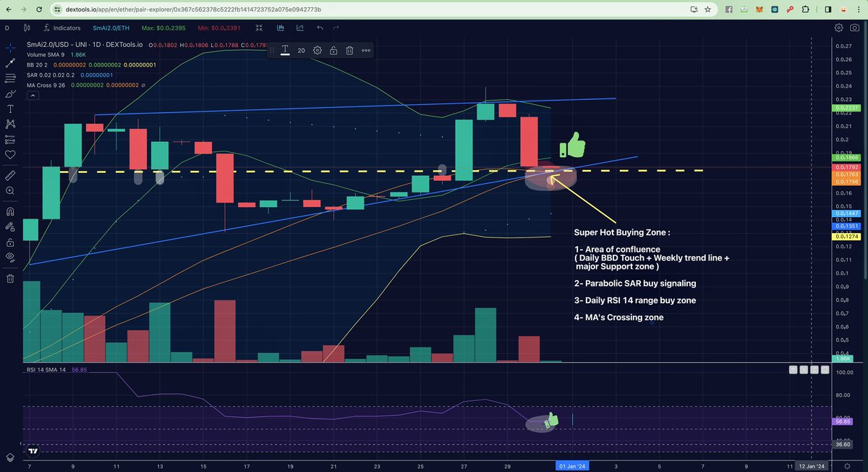The width and height of the screenshot is (868, 472).
Task: Open the text color picker in floating toolbar
Action: click(285, 50)
